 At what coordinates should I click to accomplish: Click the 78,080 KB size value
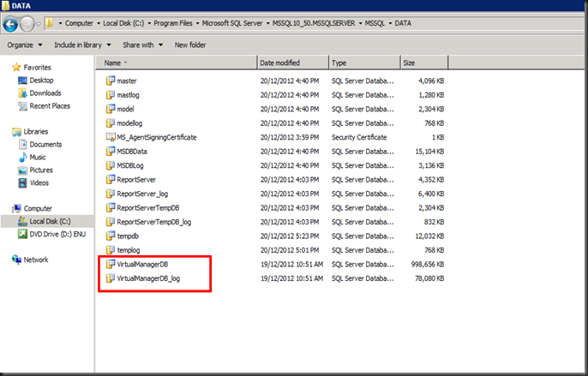pyautogui.click(x=429, y=278)
